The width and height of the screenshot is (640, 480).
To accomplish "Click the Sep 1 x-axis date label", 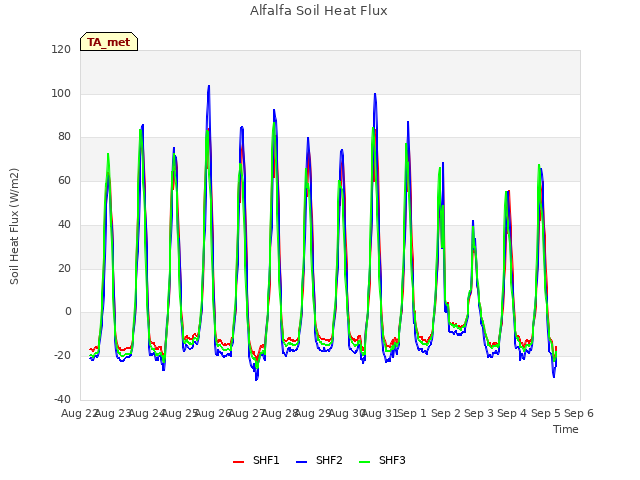I will pyautogui.click(x=412, y=413).
